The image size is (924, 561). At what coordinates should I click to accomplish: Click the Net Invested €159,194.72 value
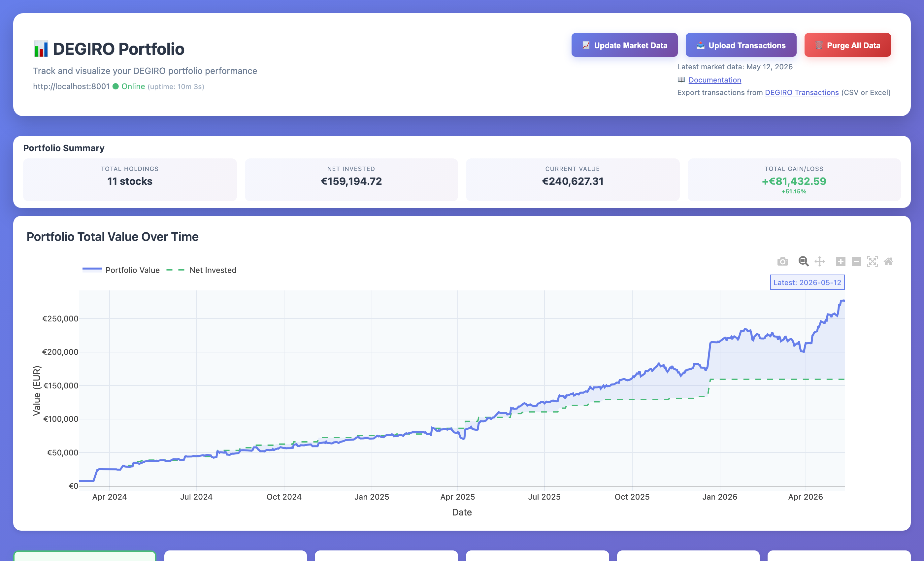[x=351, y=181]
